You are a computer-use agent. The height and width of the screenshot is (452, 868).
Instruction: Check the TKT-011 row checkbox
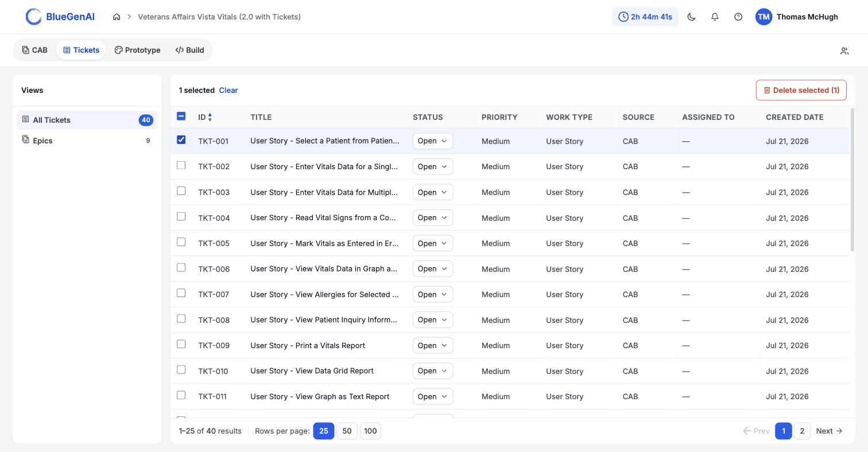(x=181, y=395)
